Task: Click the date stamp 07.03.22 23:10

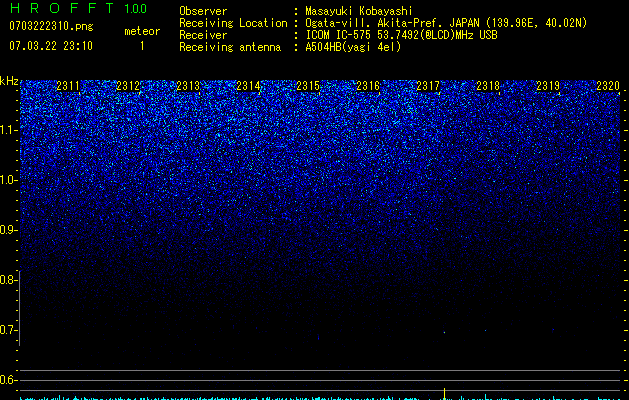Action: pos(51,46)
